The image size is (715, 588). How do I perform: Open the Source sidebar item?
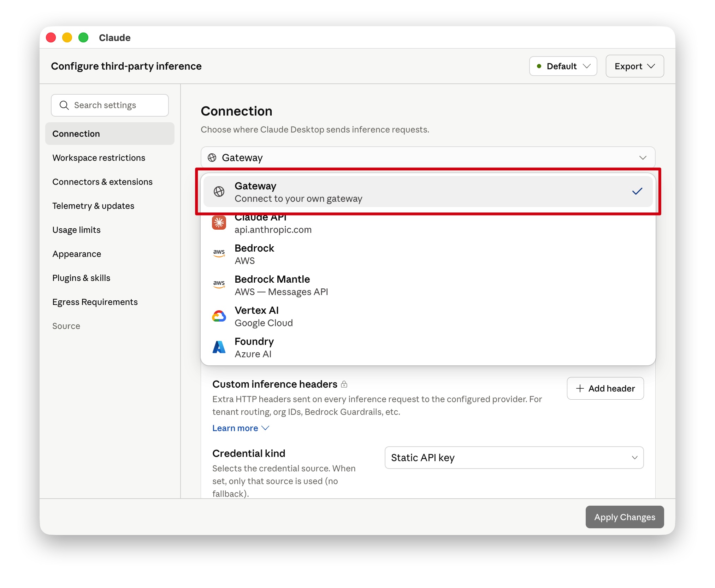(x=110, y=326)
